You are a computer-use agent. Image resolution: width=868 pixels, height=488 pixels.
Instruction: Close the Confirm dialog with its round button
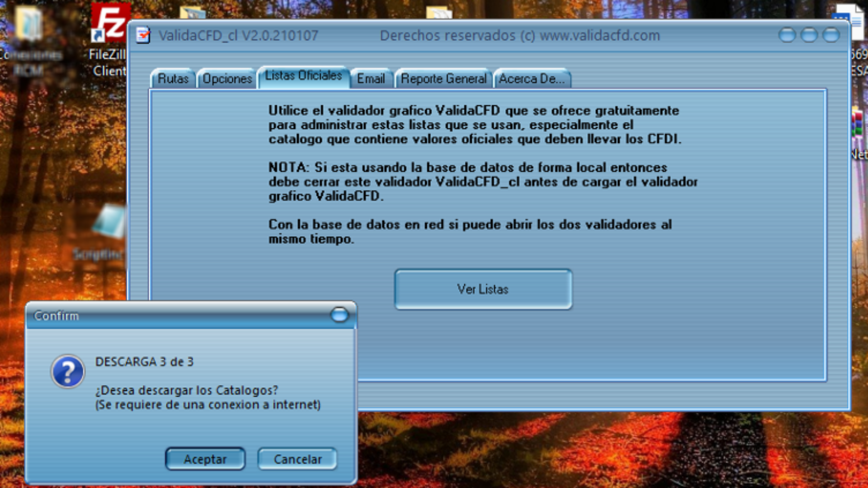click(339, 315)
